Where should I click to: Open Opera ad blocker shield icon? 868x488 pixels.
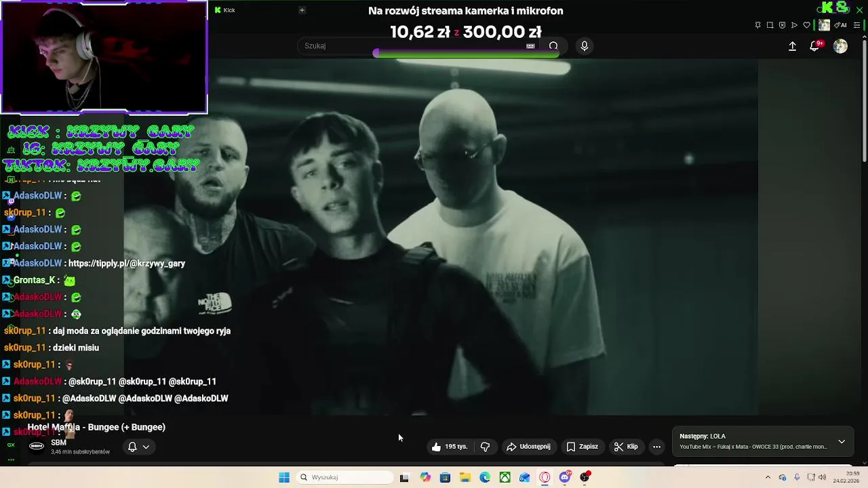[782, 25]
